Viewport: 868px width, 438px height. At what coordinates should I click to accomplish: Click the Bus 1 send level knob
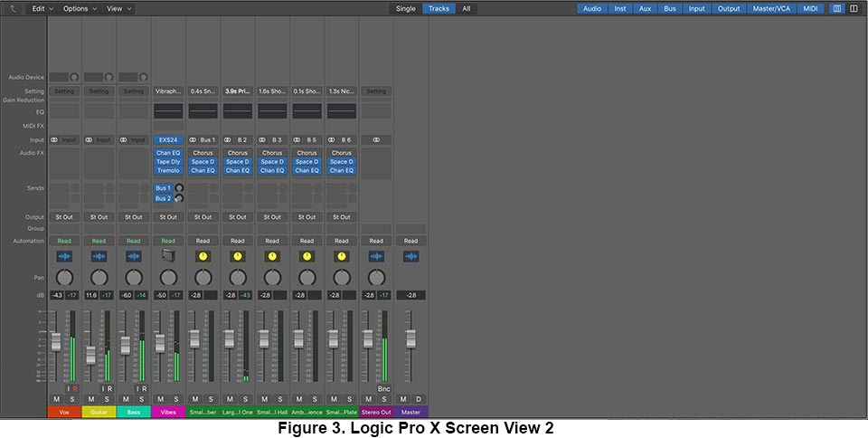pos(179,188)
